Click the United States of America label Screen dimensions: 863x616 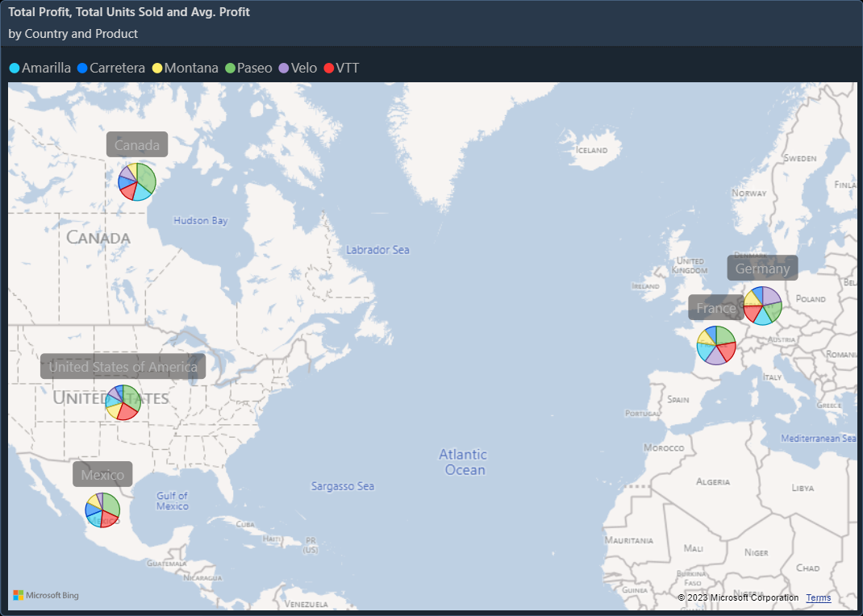(123, 367)
